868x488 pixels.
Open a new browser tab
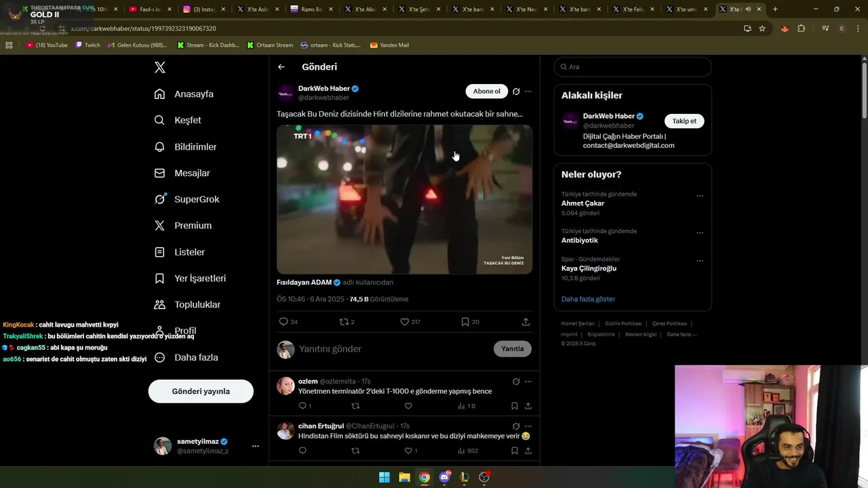pyautogui.click(x=775, y=9)
